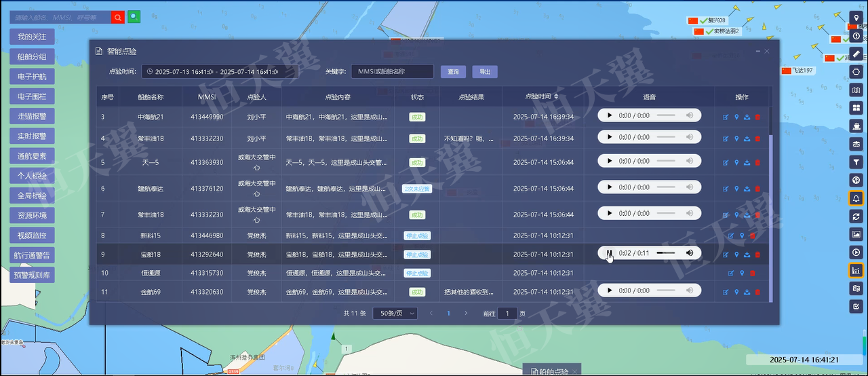The width and height of the screenshot is (868, 376).
Task: Close the 船舶点验 bottom tab
Action: pos(574,372)
